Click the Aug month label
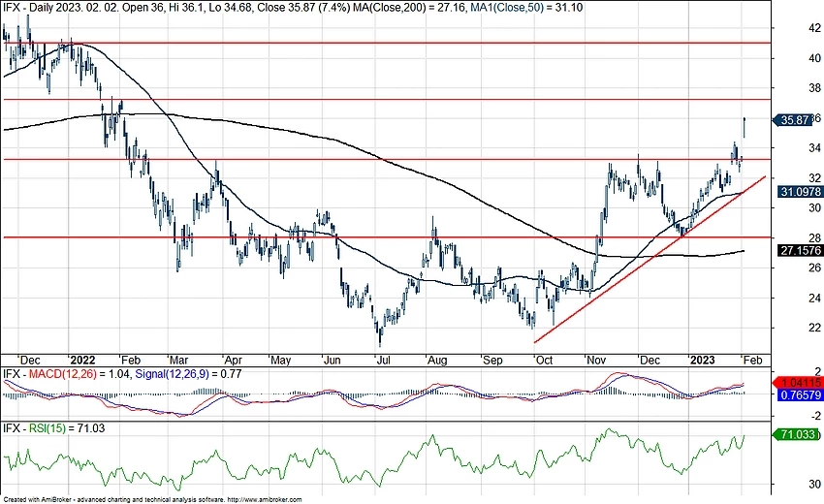Viewport: 824px width, 504px height. (x=436, y=360)
